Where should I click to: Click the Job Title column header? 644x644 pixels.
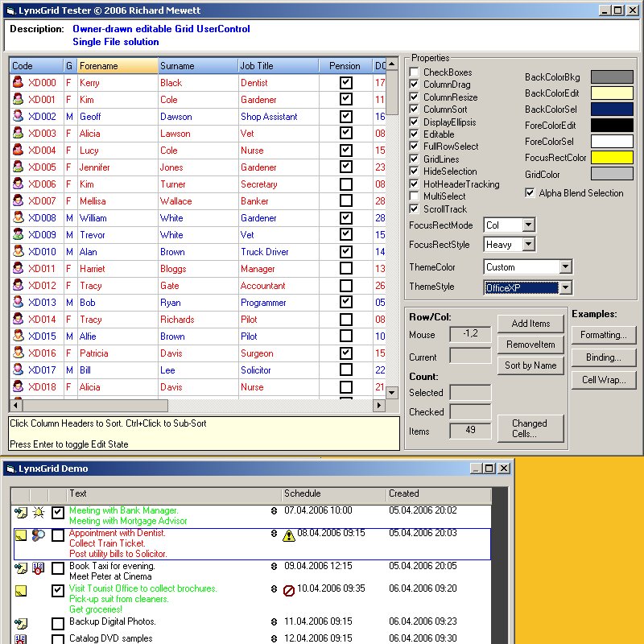[x=278, y=66]
